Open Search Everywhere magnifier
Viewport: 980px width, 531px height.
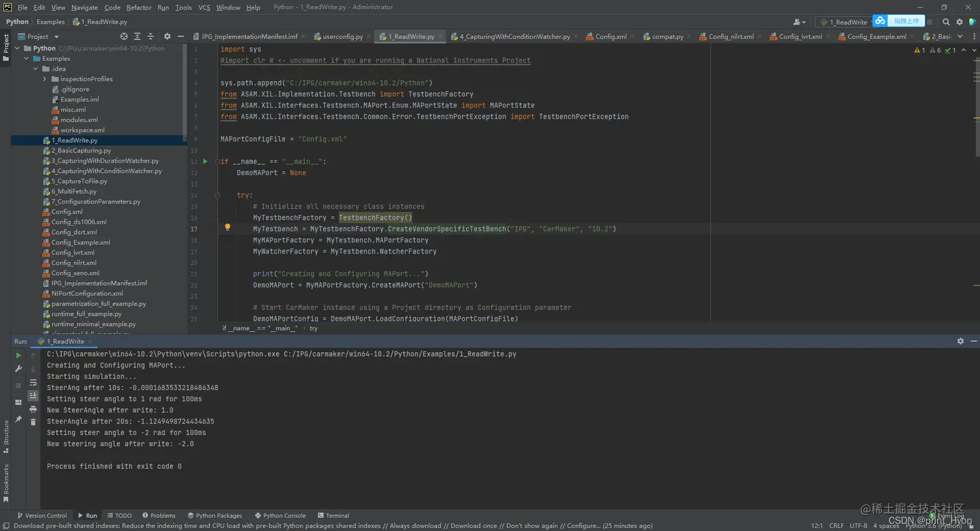click(x=946, y=21)
